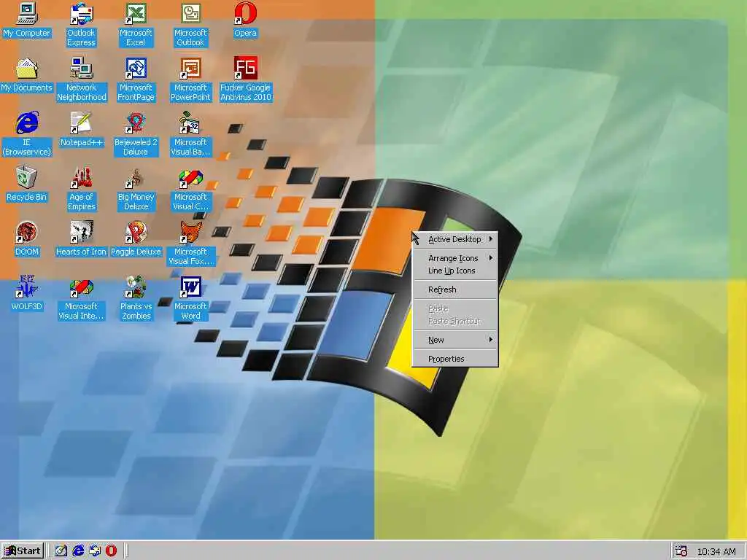Choose Line Up Icons from context menu
Viewport: 747px width, 560px height.
click(455, 271)
